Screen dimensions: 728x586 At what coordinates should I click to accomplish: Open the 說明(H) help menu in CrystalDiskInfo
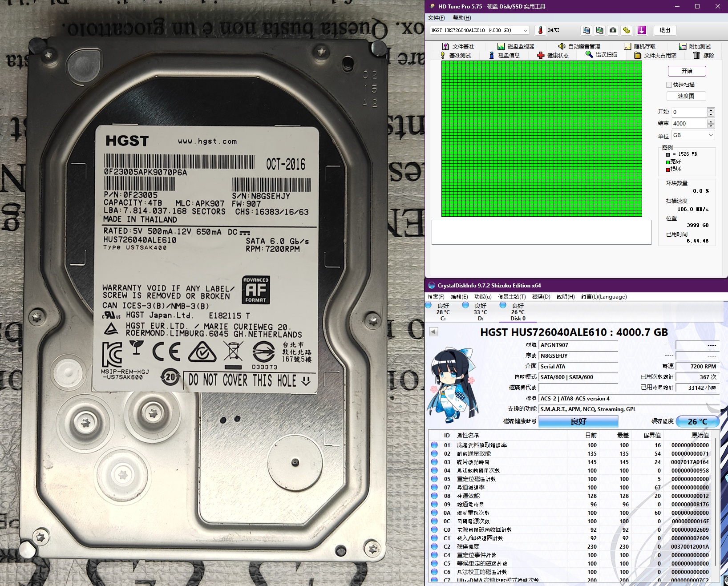pyautogui.click(x=566, y=297)
